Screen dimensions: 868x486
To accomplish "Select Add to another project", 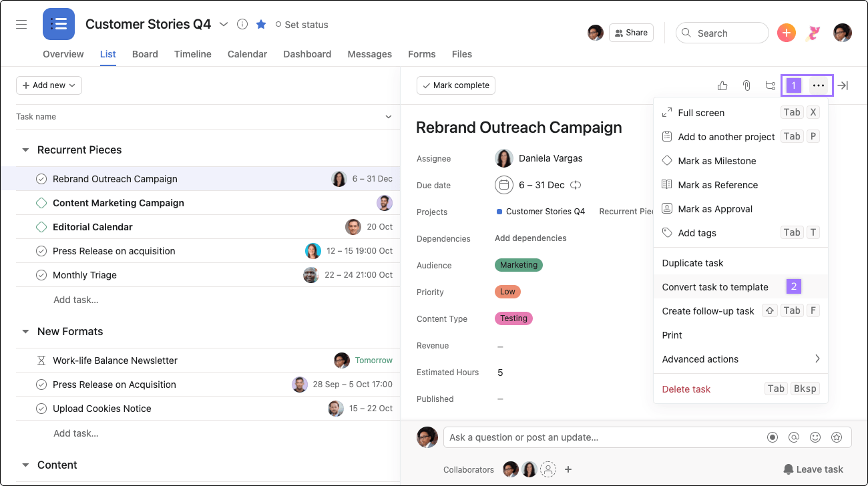I will pyautogui.click(x=740, y=137).
